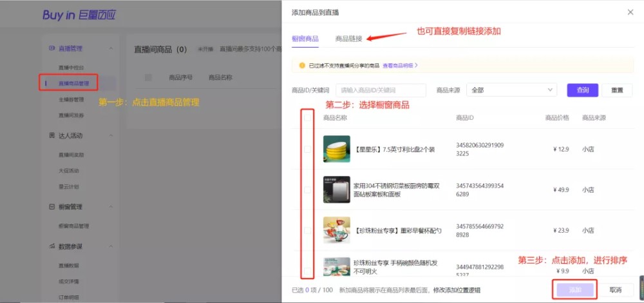Viewport: 644px width, 303px height.
Task: Click the 取消 button
Action: (615, 290)
